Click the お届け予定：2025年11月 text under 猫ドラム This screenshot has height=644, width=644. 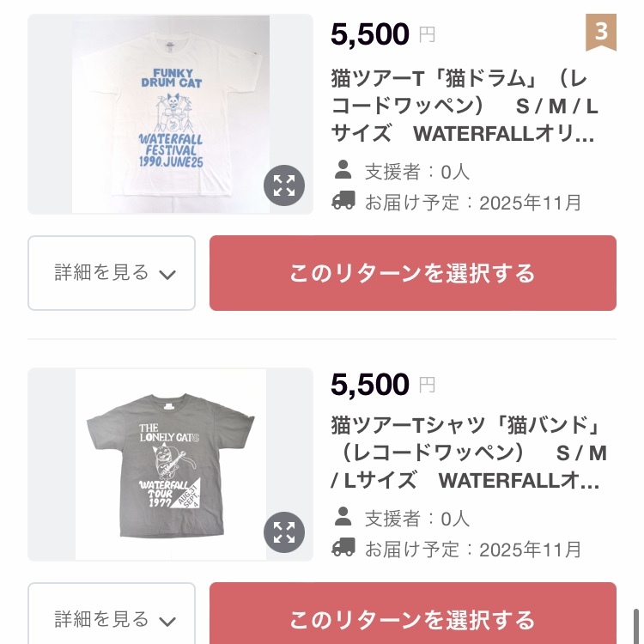point(473,203)
